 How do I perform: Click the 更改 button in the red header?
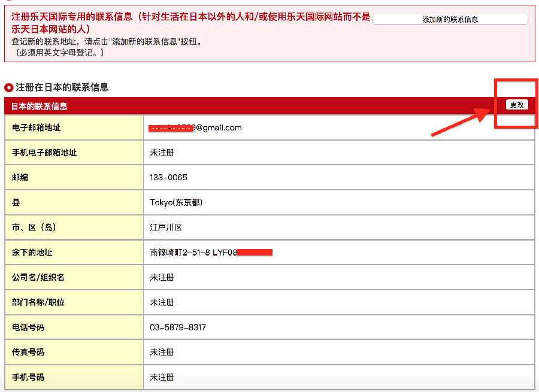[x=517, y=105]
